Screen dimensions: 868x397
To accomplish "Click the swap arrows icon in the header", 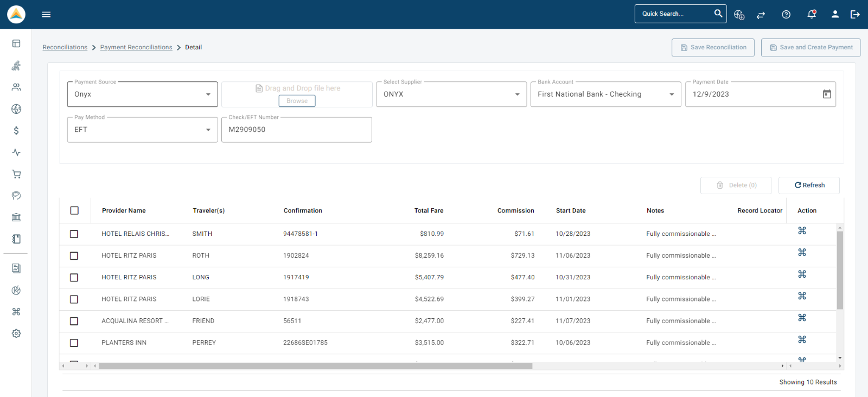I will (x=761, y=15).
